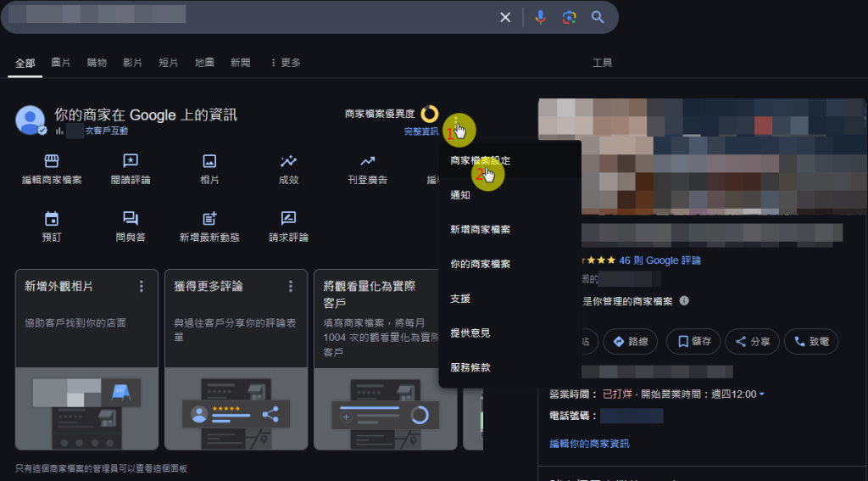
Task: Click the business photo thumbnail
Action: pos(702,156)
